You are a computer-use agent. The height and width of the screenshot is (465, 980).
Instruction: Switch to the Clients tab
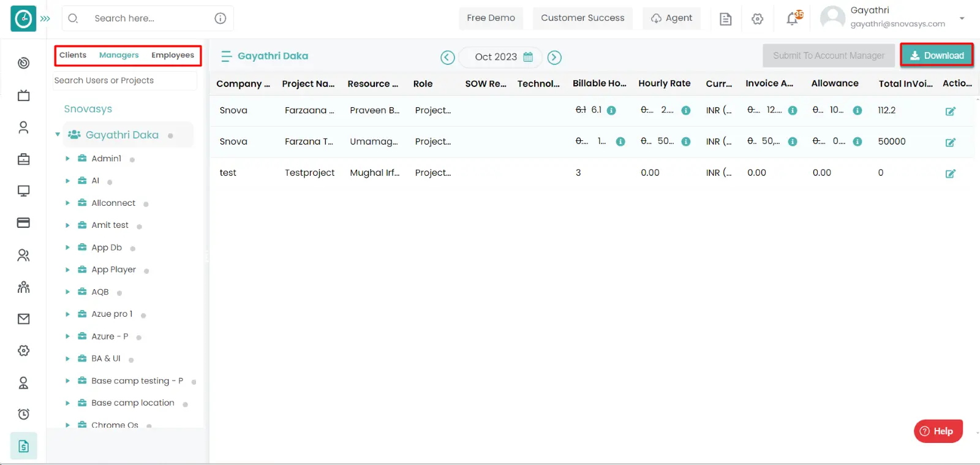[x=73, y=55]
